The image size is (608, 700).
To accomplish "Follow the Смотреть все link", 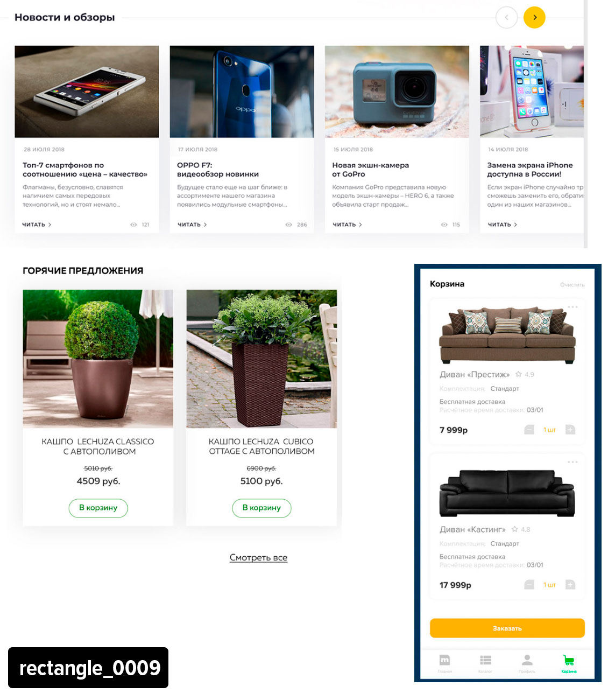I will click(x=258, y=558).
